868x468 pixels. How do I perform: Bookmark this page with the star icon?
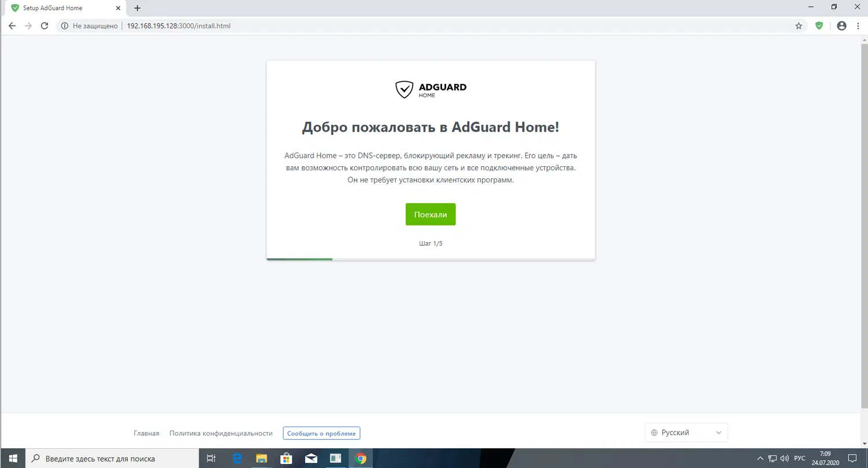799,26
